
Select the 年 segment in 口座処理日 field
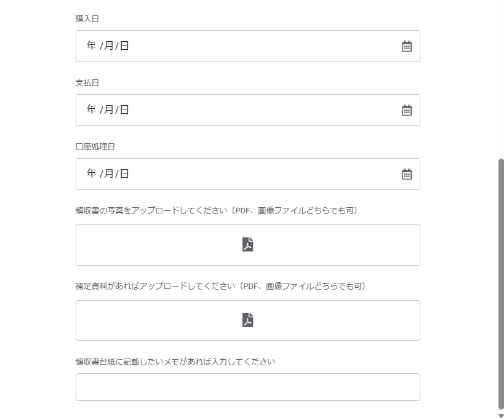point(91,173)
